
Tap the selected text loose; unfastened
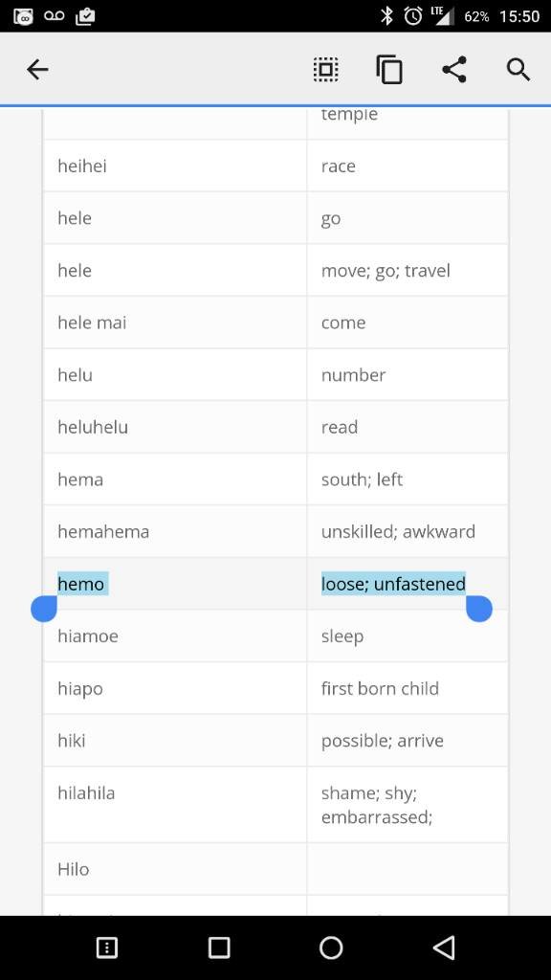pyautogui.click(x=393, y=584)
